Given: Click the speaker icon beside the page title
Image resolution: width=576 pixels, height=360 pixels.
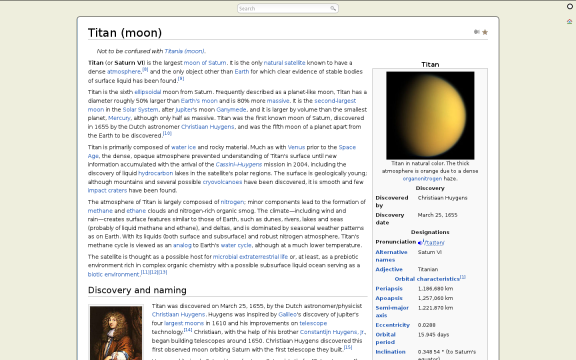Looking at the screenshot, I should (476, 32).
